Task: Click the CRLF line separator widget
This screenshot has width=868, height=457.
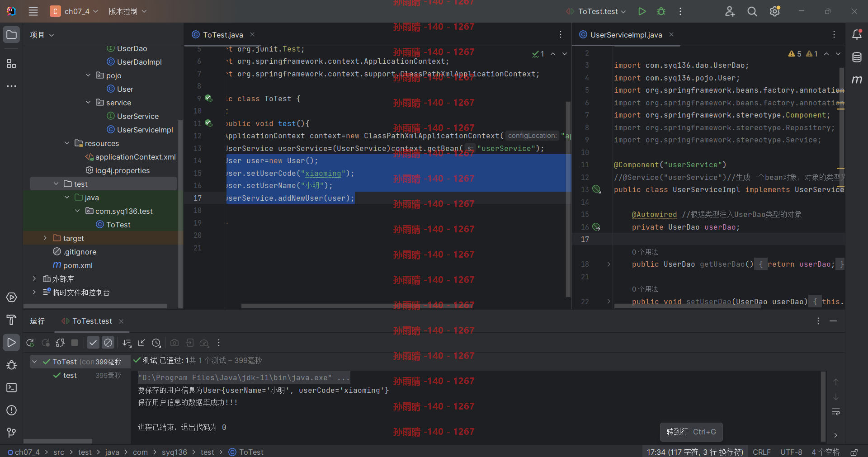Action: click(x=762, y=452)
